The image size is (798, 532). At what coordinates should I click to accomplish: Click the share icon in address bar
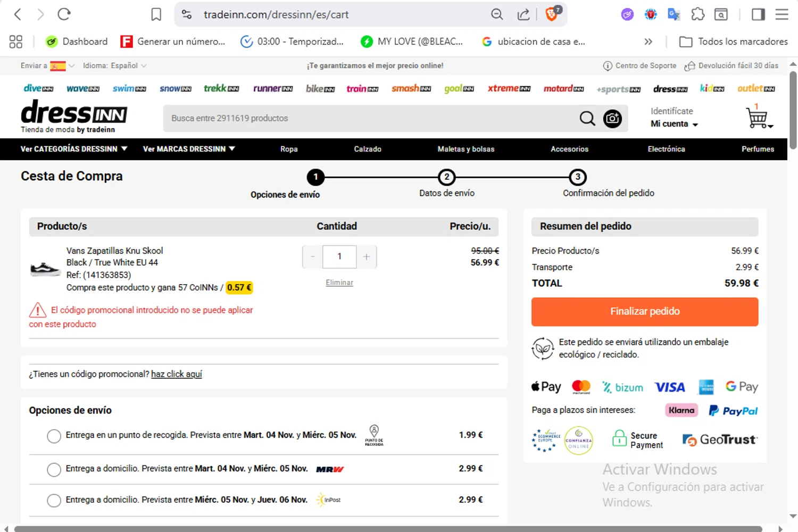pyautogui.click(x=523, y=14)
